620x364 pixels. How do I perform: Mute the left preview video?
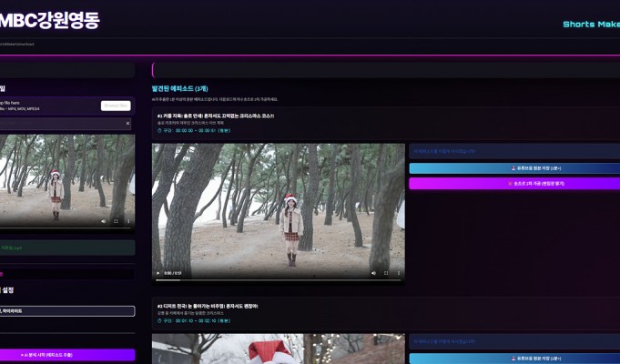click(x=103, y=221)
